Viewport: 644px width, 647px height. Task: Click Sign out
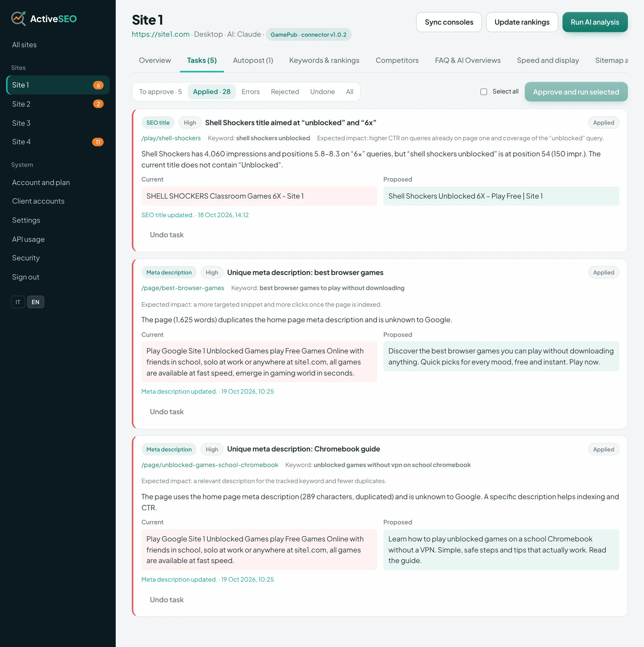pos(58,277)
